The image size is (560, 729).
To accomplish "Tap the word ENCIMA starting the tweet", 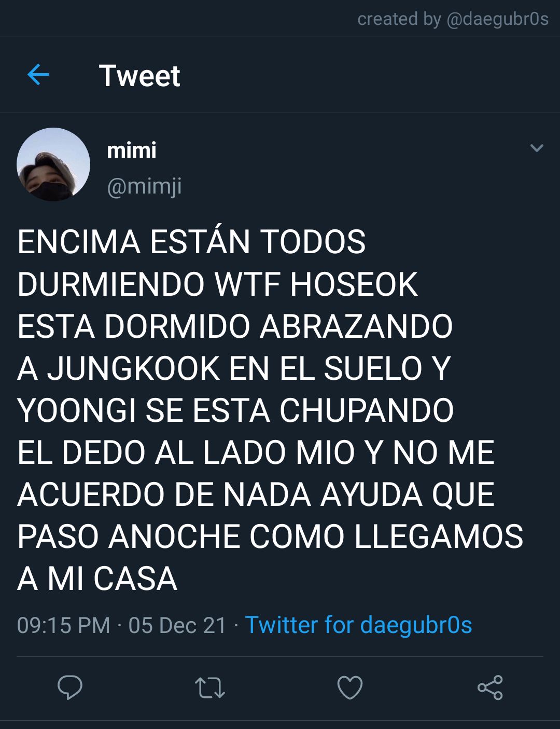I will [79, 242].
